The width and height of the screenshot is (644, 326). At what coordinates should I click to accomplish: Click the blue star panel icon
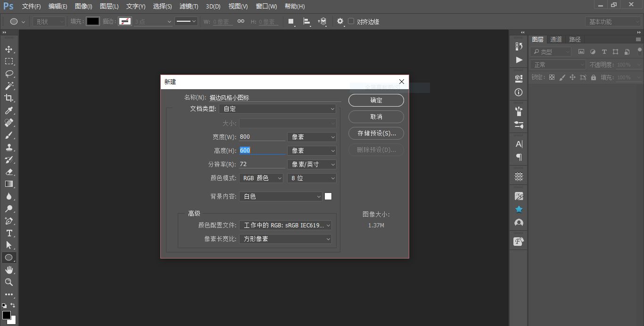tap(519, 209)
